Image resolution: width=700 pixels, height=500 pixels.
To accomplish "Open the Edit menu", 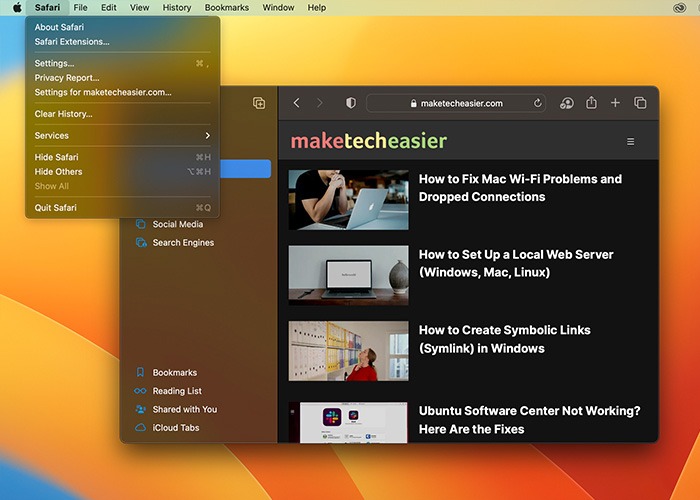I will (x=108, y=8).
